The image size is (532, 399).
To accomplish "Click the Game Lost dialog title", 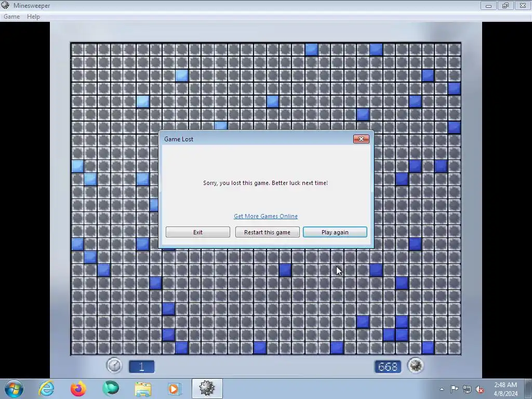I will tap(179, 139).
